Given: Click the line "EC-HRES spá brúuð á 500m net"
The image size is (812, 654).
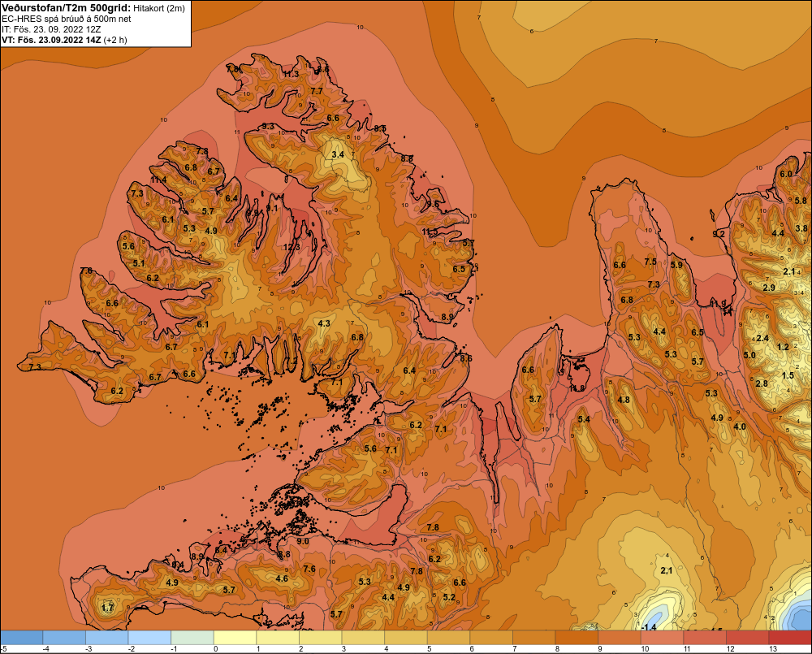Looking at the screenshot, I should click(67, 19).
